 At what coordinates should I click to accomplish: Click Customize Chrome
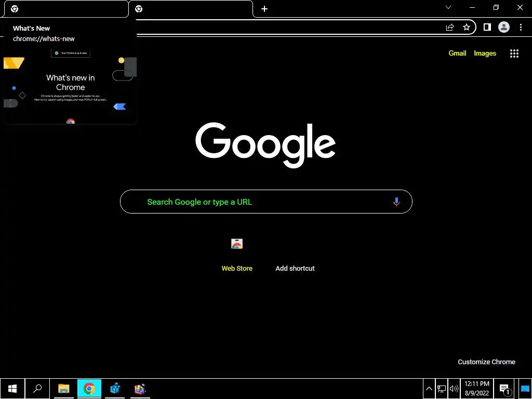click(486, 362)
